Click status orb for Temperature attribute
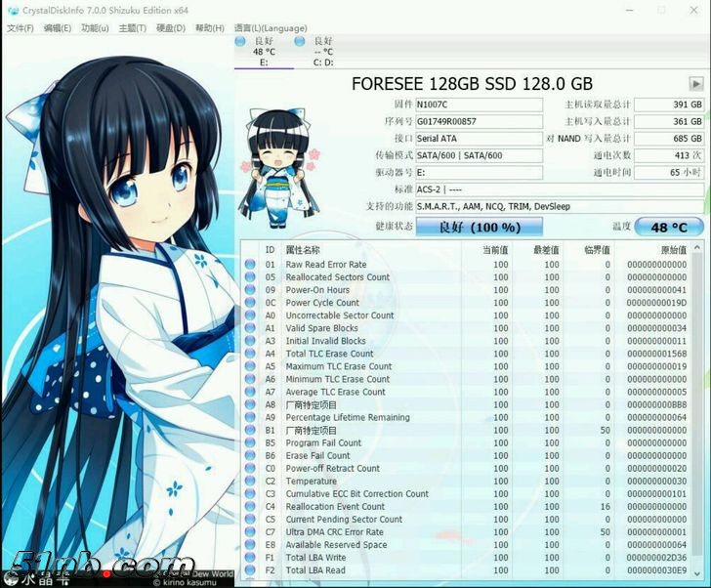The image size is (711, 588). pos(250,482)
